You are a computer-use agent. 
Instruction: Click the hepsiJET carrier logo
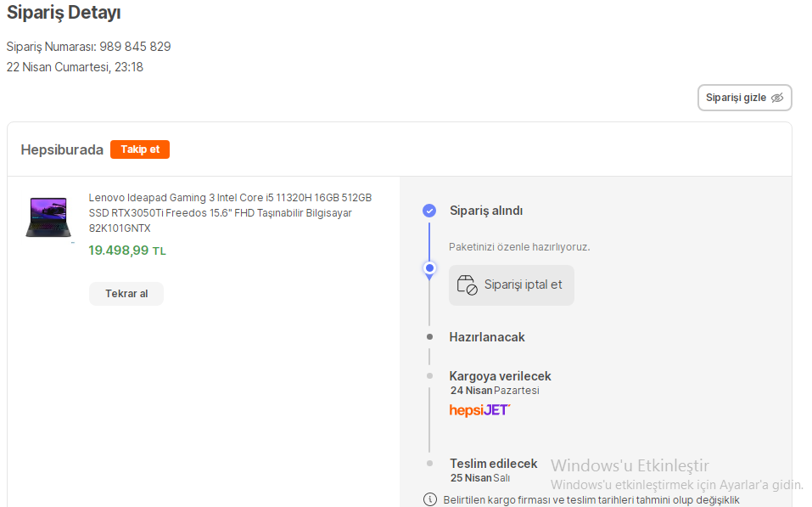(x=479, y=410)
